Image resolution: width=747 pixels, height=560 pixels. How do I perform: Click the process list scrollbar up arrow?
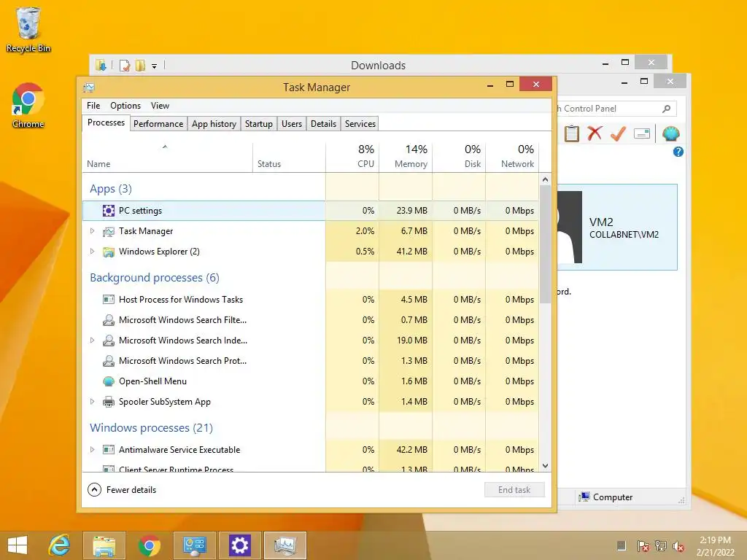point(546,179)
